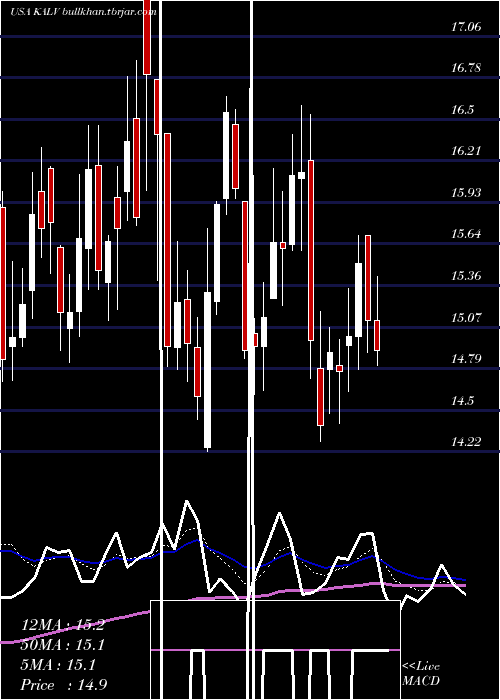Click the last red candlestick on the chart
This screenshot has height=700, width=500.
click(377, 335)
